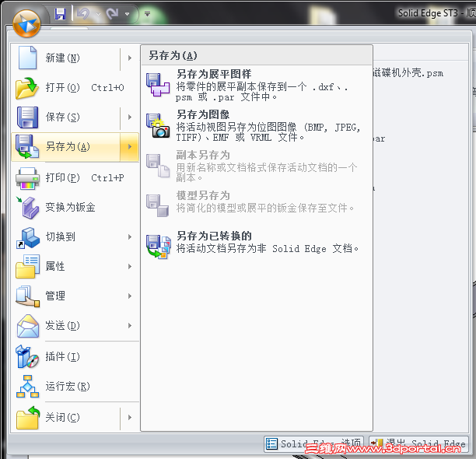Click the 退出 Solid Edge button
476x459 pixels.
pyautogui.click(x=418, y=443)
